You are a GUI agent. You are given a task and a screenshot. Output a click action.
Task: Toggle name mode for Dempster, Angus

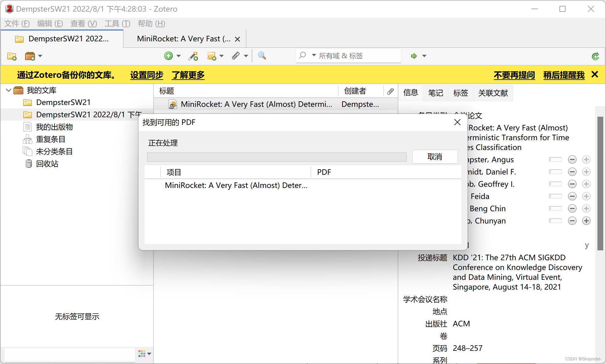(x=555, y=159)
